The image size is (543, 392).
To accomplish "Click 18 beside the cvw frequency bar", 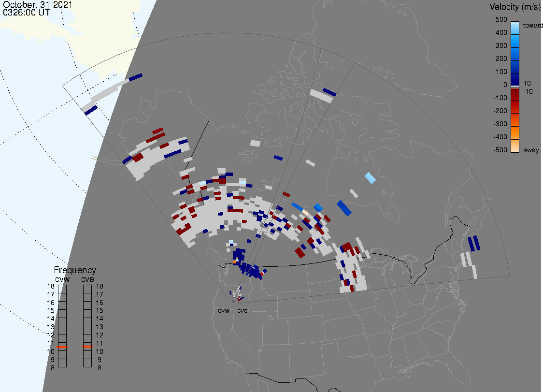I will [x=51, y=286].
